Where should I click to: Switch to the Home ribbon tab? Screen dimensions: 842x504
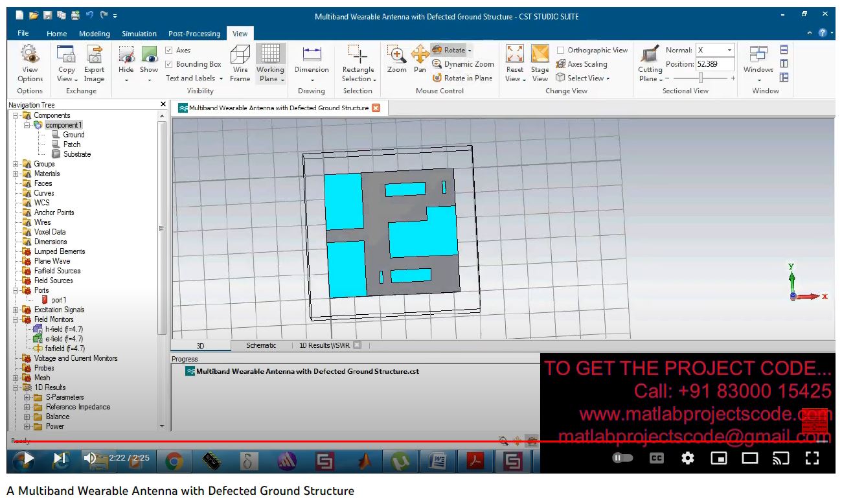57,34
